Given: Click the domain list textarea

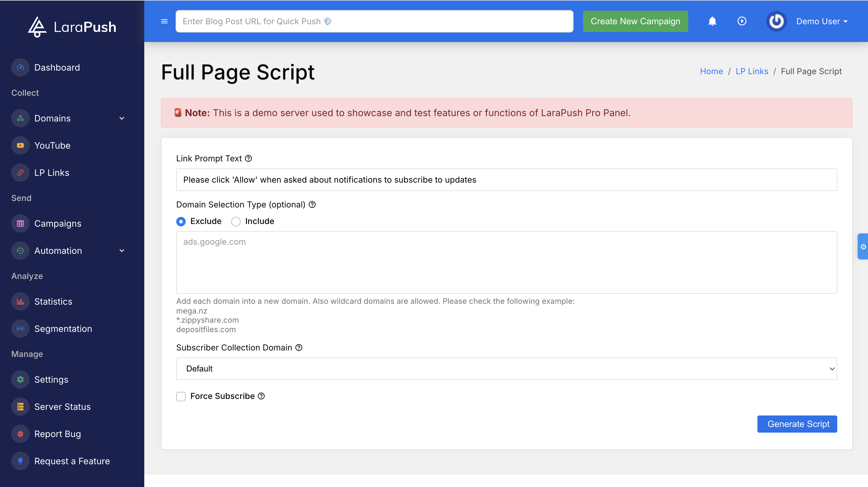Looking at the screenshot, I should tap(506, 262).
